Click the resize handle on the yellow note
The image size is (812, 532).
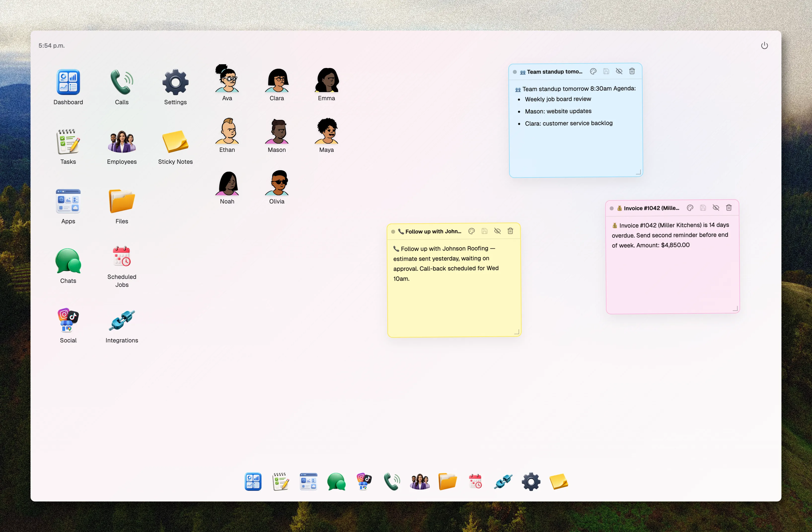click(517, 332)
